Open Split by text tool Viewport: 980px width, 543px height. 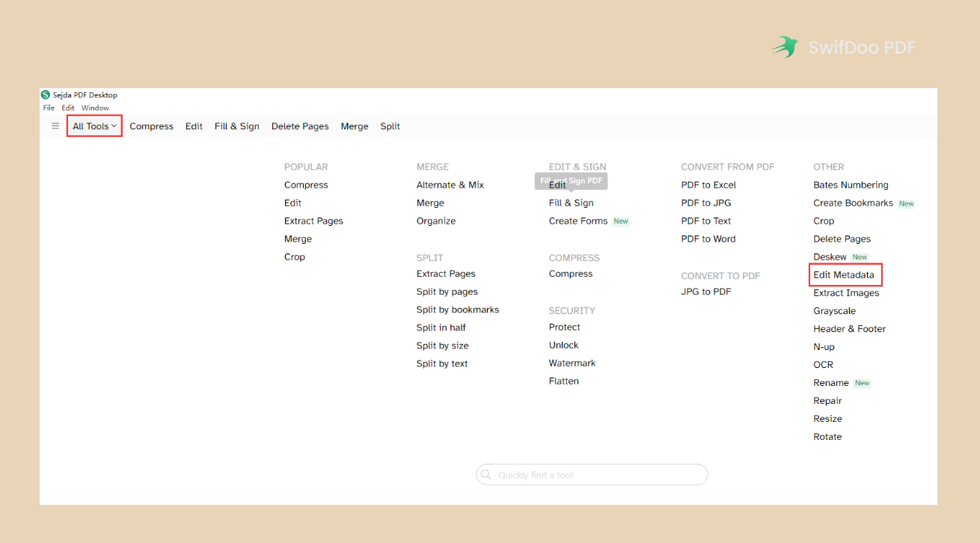(x=442, y=363)
